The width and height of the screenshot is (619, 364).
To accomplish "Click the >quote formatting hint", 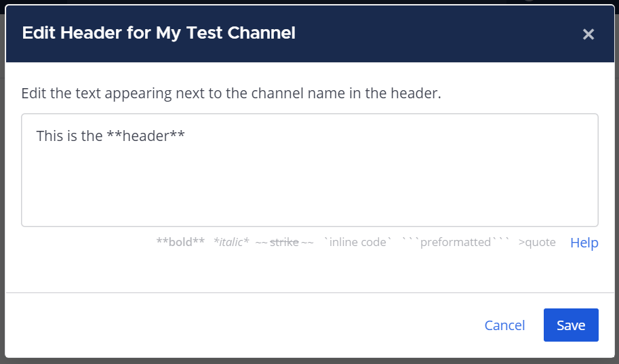I will click(537, 242).
